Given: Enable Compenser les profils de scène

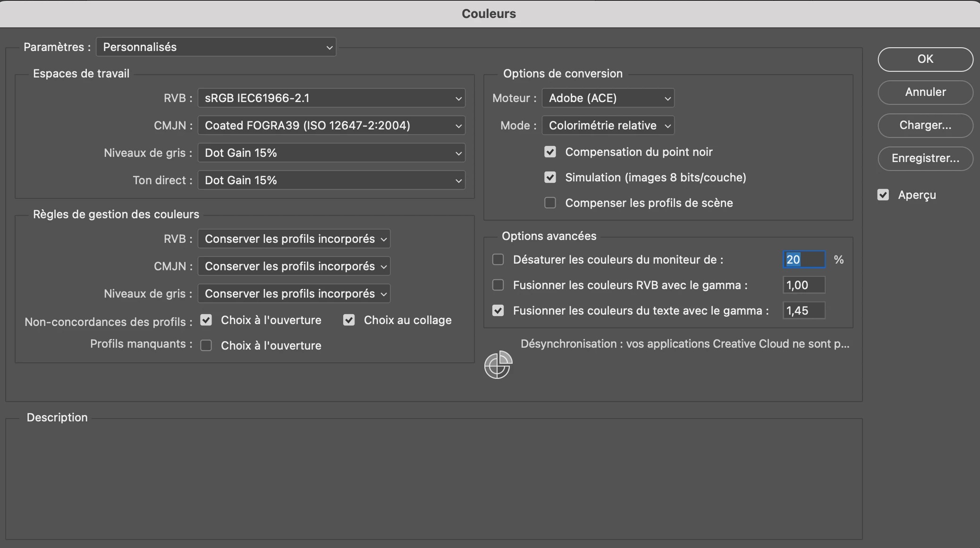Looking at the screenshot, I should pos(550,203).
